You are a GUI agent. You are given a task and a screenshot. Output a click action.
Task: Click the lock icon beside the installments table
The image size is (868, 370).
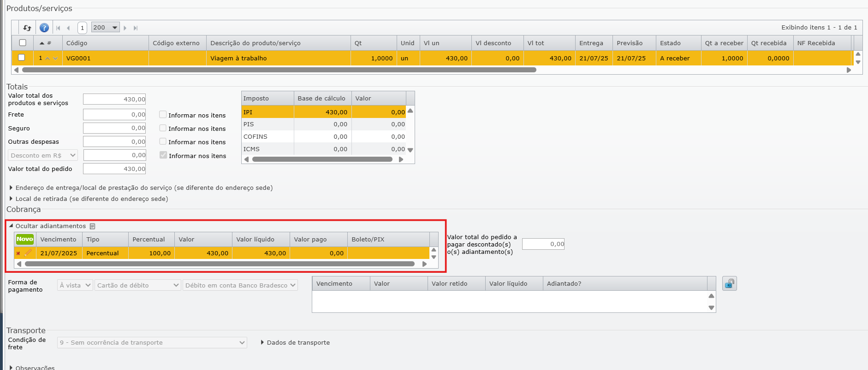(729, 283)
